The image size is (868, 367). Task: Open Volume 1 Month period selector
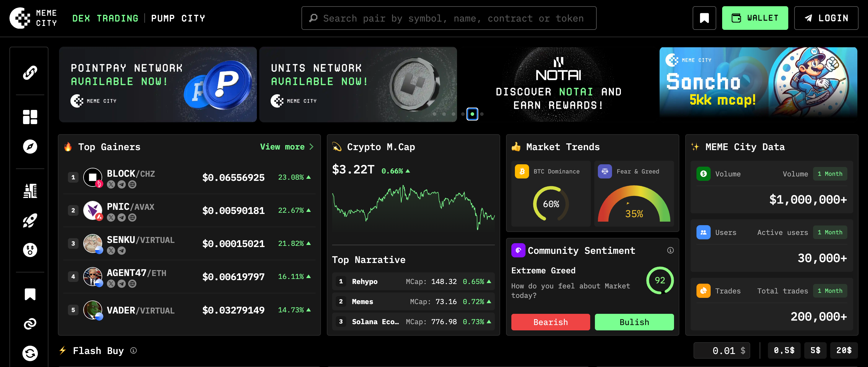(x=830, y=174)
